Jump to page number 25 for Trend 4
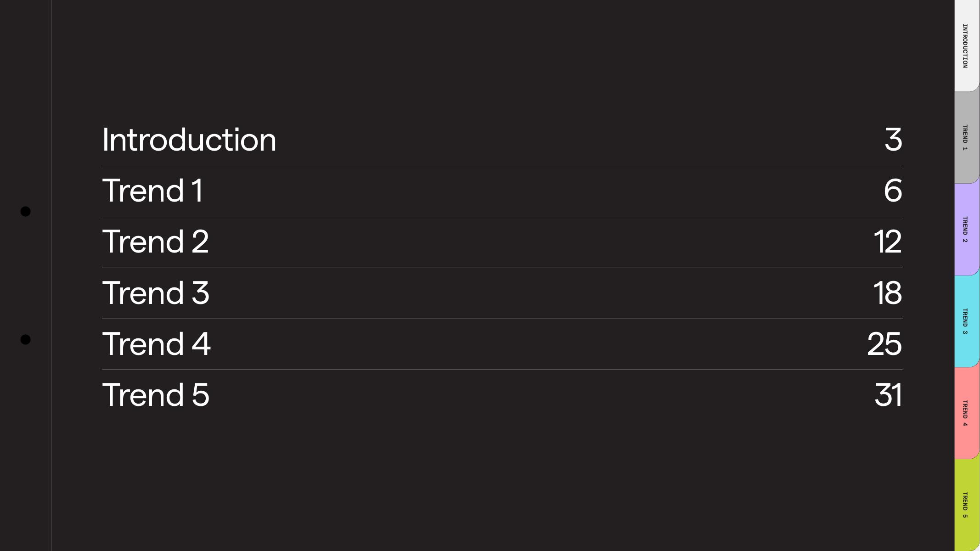The height and width of the screenshot is (551, 980). [x=884, y=343]
